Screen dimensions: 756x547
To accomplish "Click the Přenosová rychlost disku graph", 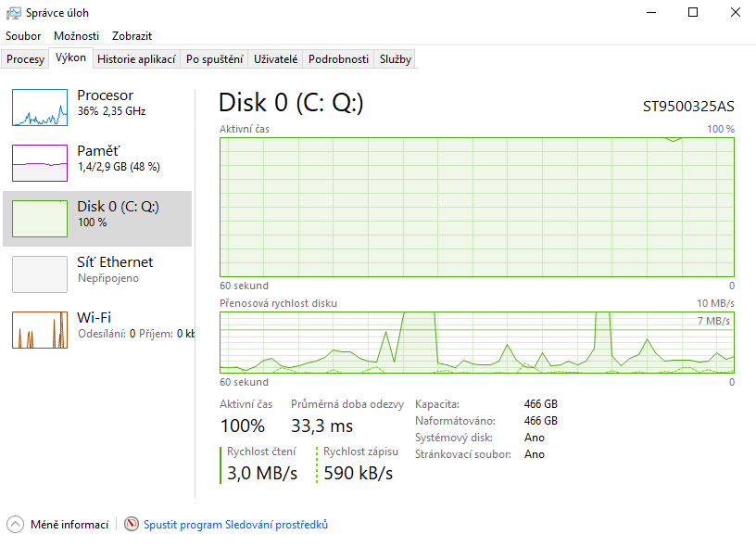I will click(476, 341).
